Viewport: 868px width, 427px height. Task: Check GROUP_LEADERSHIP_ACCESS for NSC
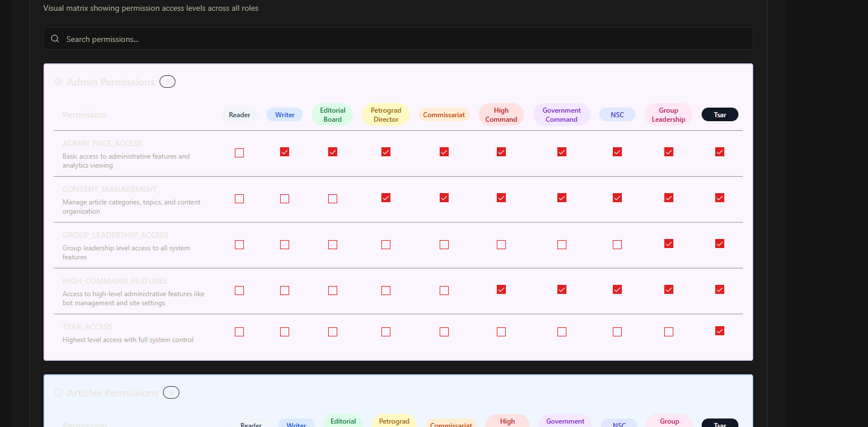pyautogui.click(x=617, y=245)
